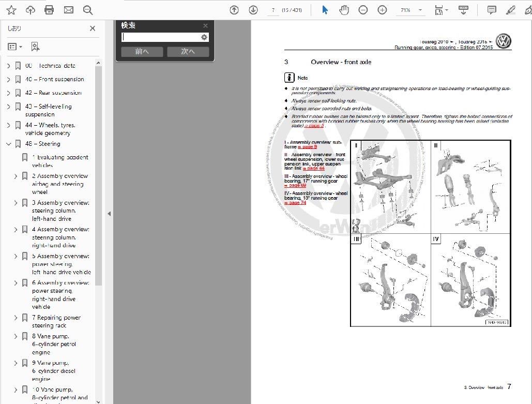This screenshot has width=532, height=404.
Task: Expand 44 Wheels, tyres bookmark
Action: pos(8,125)
